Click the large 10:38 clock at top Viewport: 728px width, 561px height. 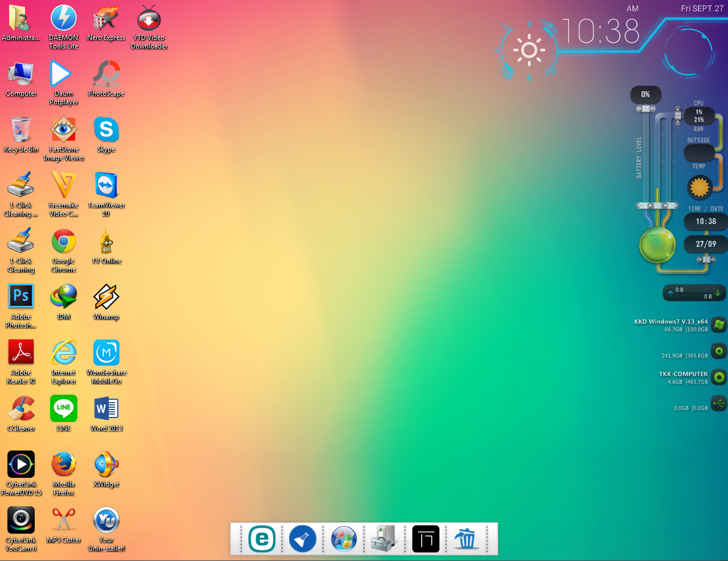tap(601, 31)
